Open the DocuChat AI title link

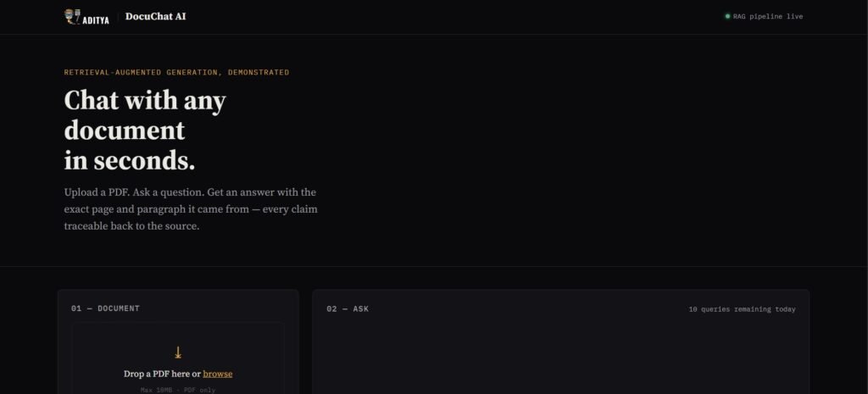pyautogui.click(x=156, y=17)
